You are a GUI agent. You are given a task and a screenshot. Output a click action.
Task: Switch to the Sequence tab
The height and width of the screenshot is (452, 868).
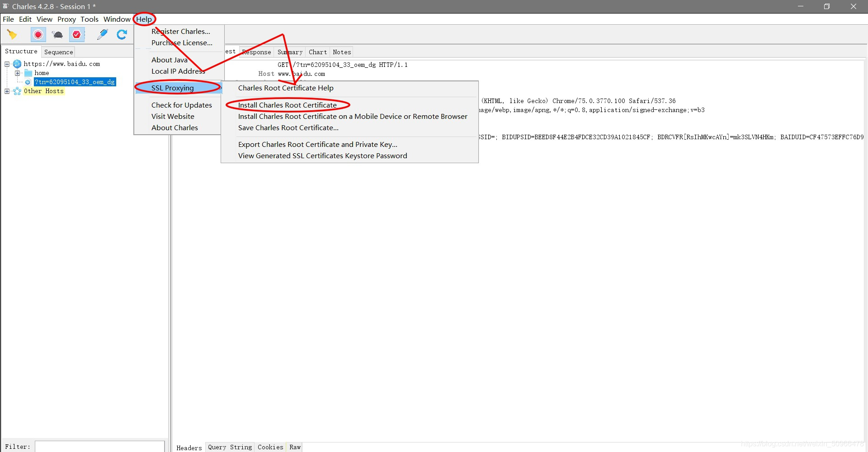(58, 52)
